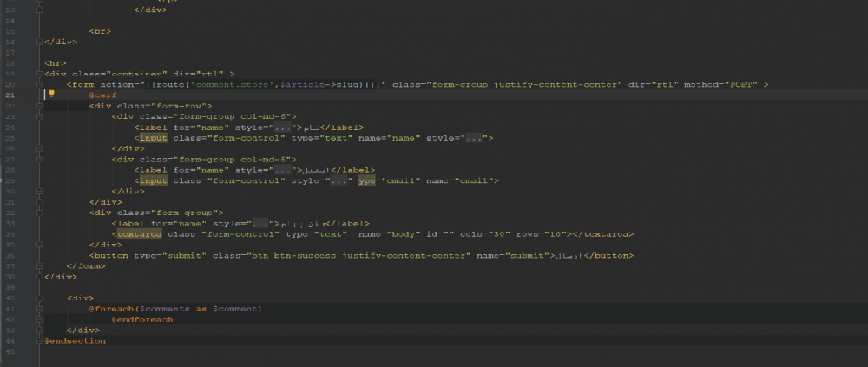The width and height of the screenshot is (868, 367).
Task: Click the type="email" attribute text
Action: [x=390, y=180]
